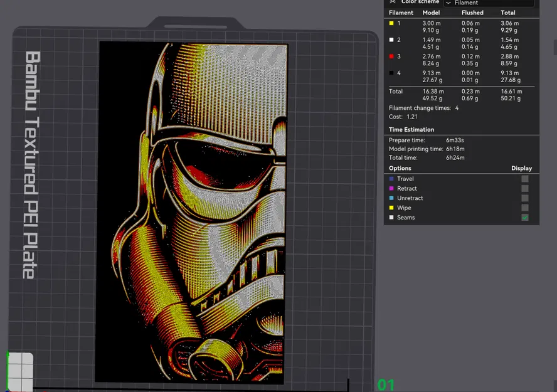The height and width of the screenshot is (392, 557).
Task: Click the yellow Filament 1 color swatch
Action: tap(392, 23)
